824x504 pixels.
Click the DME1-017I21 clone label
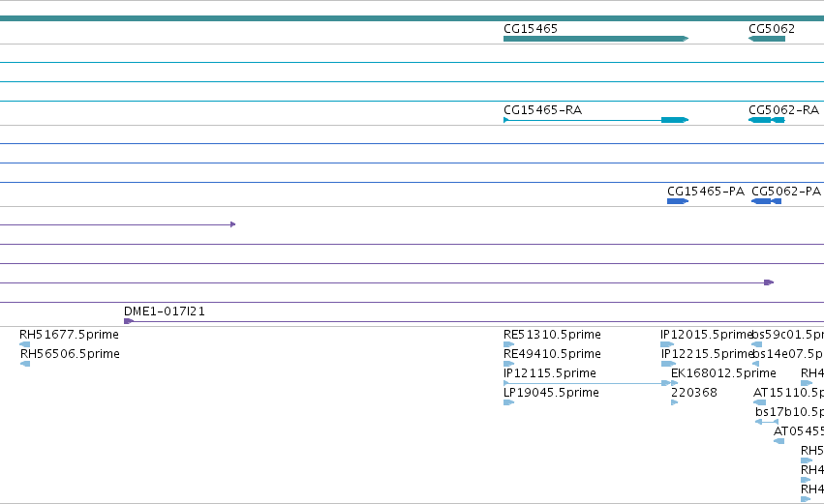[165, 311]
